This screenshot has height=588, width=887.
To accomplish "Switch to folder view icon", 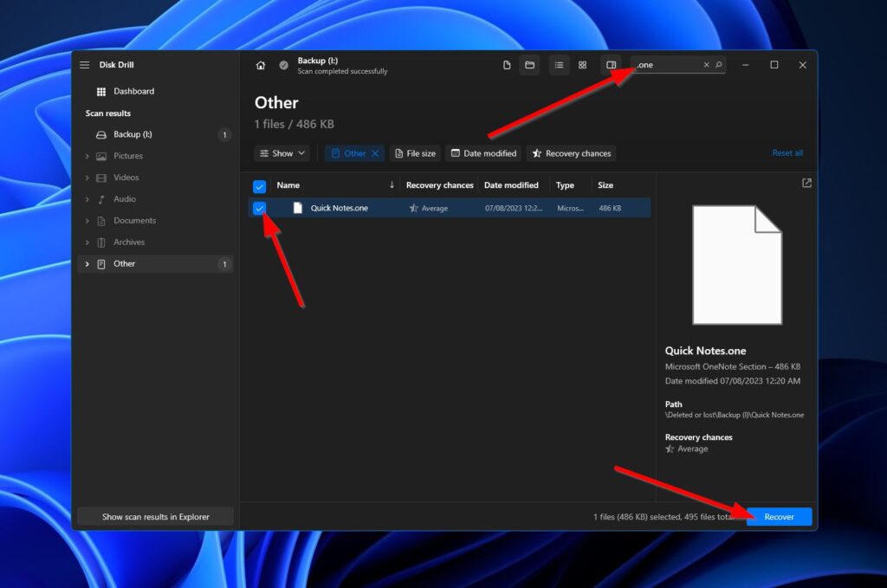I will coord(529,65).
